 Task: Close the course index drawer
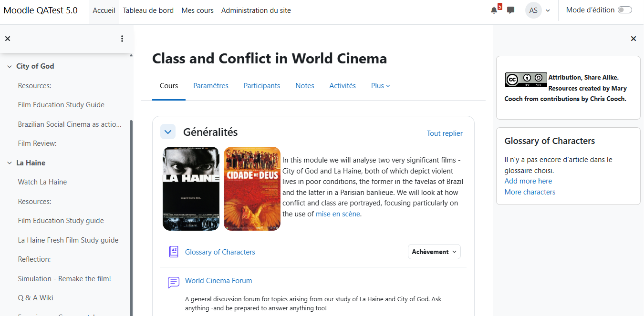pyautogui.click(x=8, y=39)
